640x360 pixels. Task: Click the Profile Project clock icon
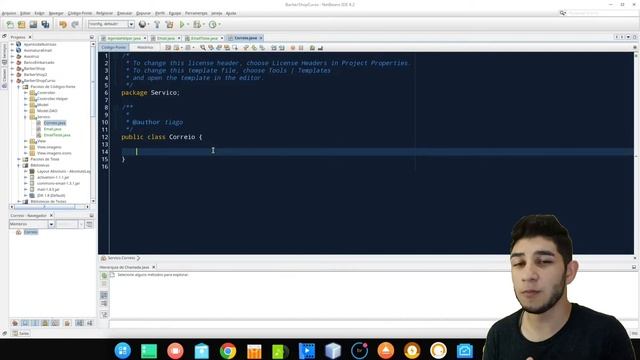click(212, 24)
